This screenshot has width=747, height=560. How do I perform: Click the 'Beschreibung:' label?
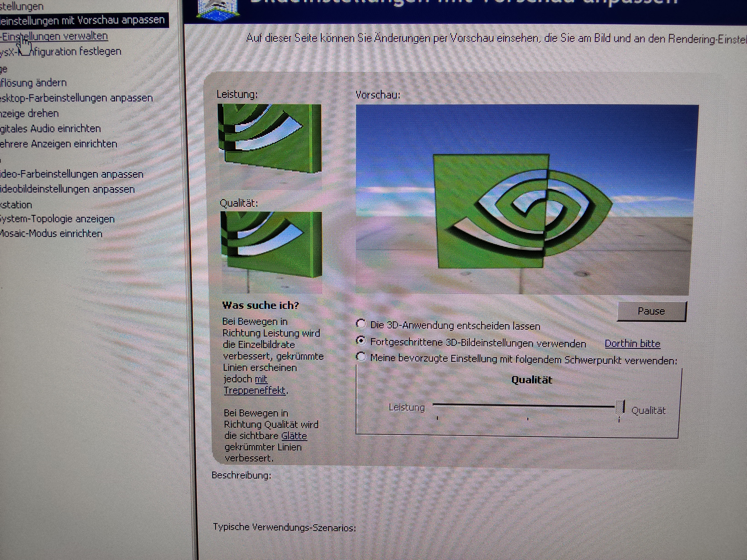click(241, 475)
